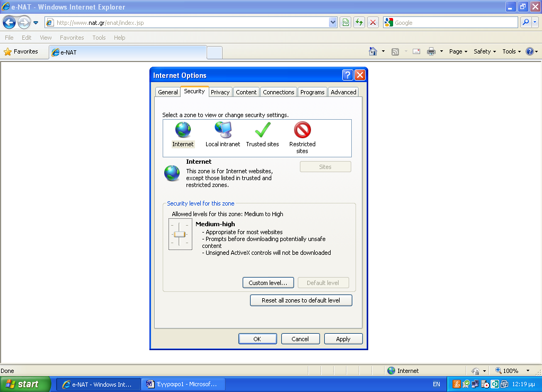Screen dimensions: 542x392
Task: Refresh the page with the refresh icon
Action: (x=359, y=23)
